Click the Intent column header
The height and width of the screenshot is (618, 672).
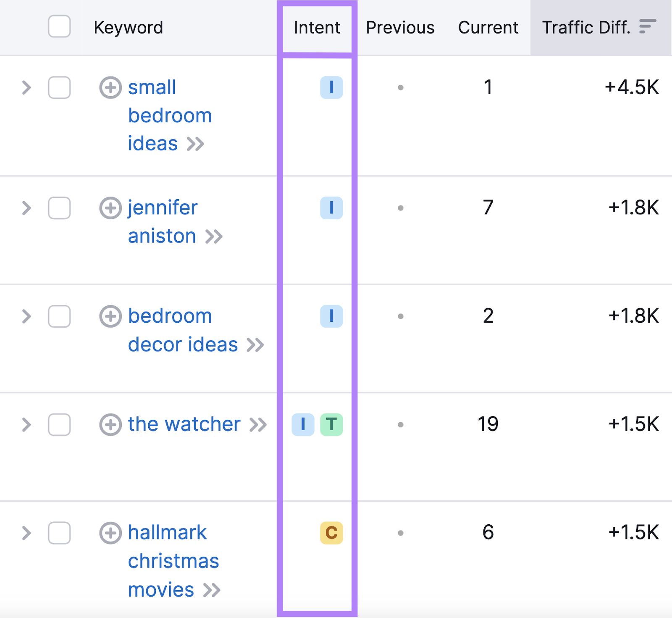pos(317,27)
